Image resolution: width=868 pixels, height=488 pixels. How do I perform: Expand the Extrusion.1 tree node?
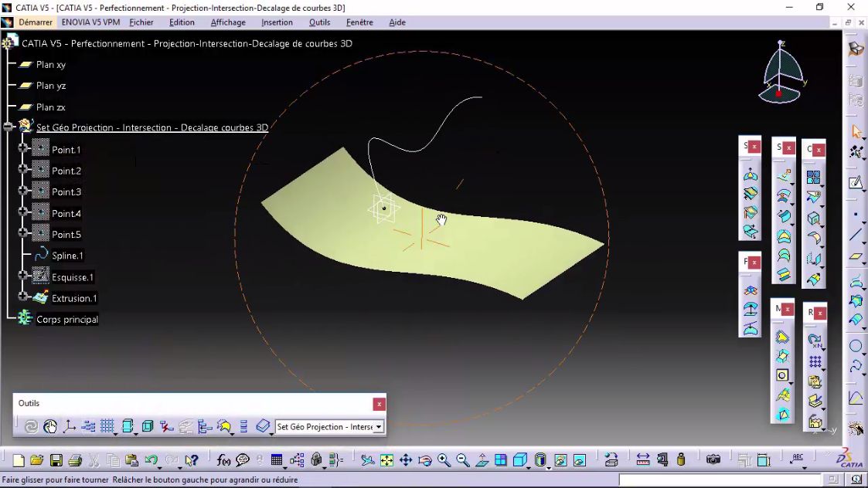tap(22, 297)
